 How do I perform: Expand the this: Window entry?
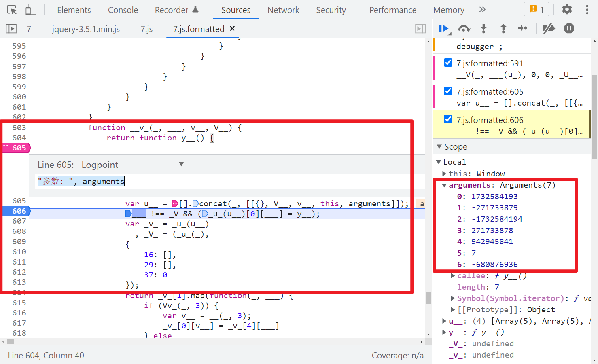444,174
